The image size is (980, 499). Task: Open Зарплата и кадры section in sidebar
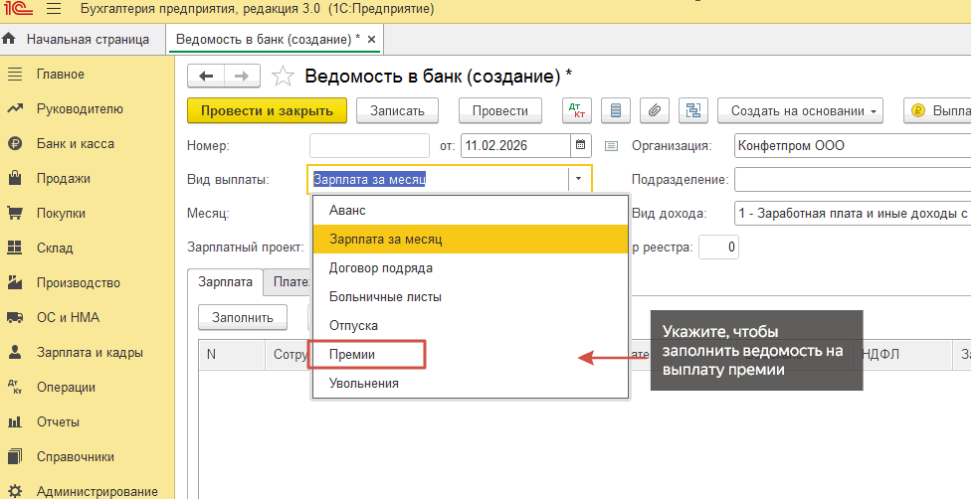tap(88, 352)
